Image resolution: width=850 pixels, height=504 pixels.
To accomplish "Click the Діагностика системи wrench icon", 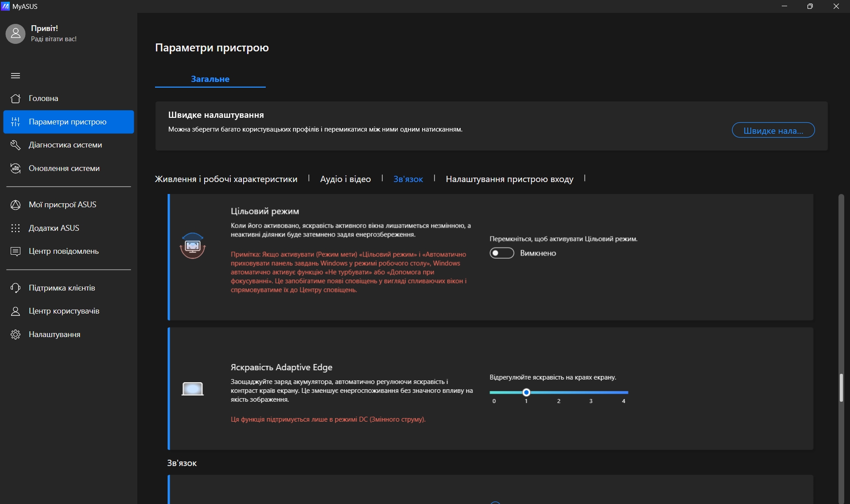I will [16, 145].
